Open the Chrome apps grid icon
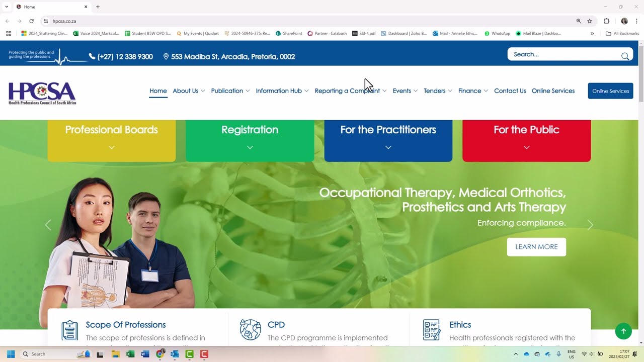The height and width of the screenshot is (362, 644). point(9,34)
